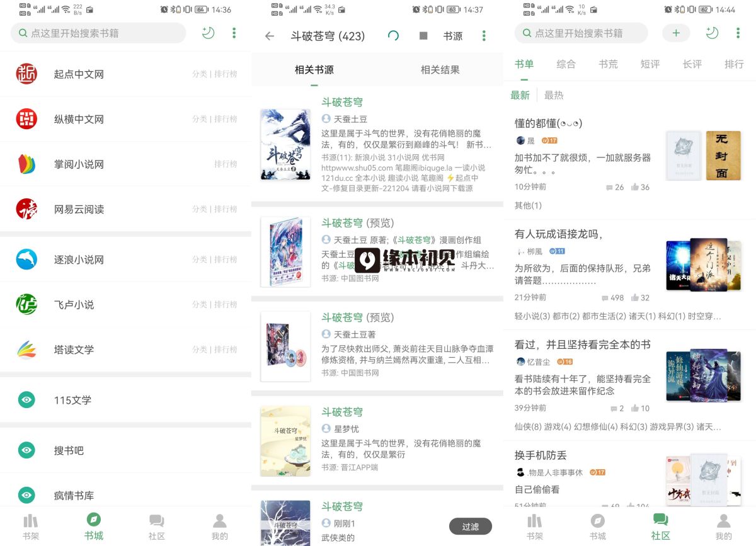Open the 斗破苍穹 cover by 天蚕土豆 with 书源(11)
This screenshot has height=546, width=756.
285,144
